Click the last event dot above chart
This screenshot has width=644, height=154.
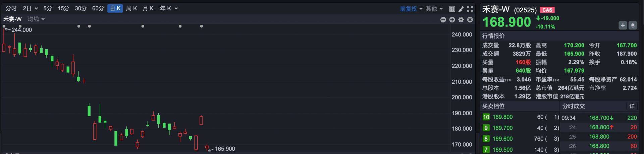point(201,26)
